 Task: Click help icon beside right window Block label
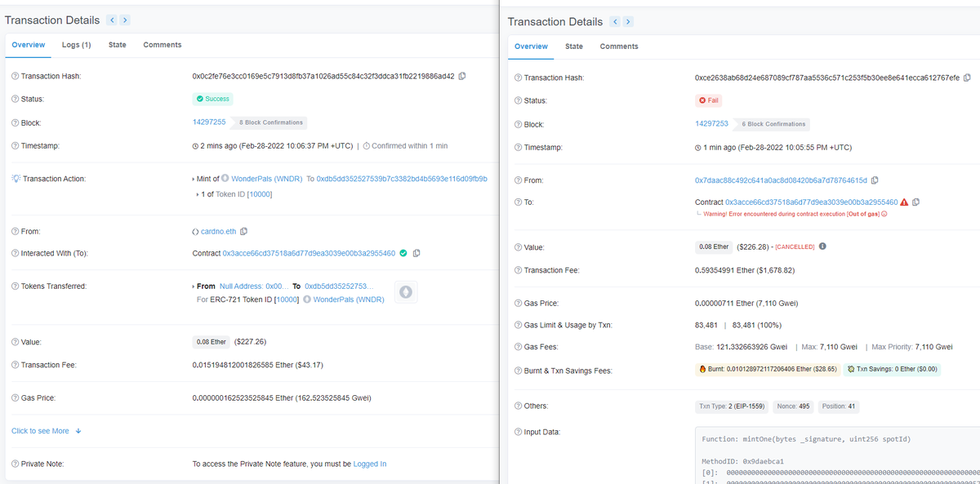click(518, 124)
